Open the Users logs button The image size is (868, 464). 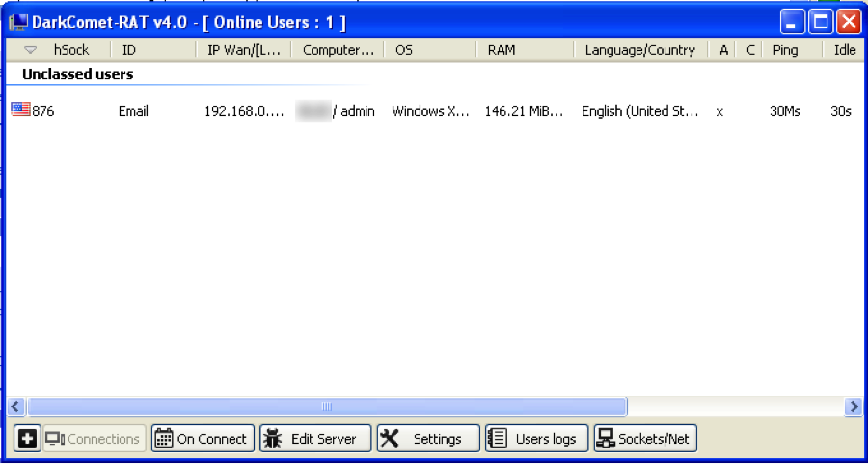pyautogui.click(x=537, y=439)
